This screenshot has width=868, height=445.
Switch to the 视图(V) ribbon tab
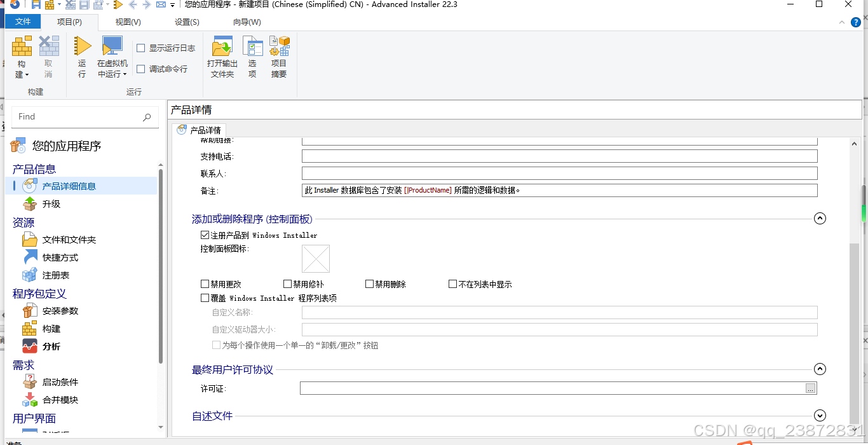128,22
